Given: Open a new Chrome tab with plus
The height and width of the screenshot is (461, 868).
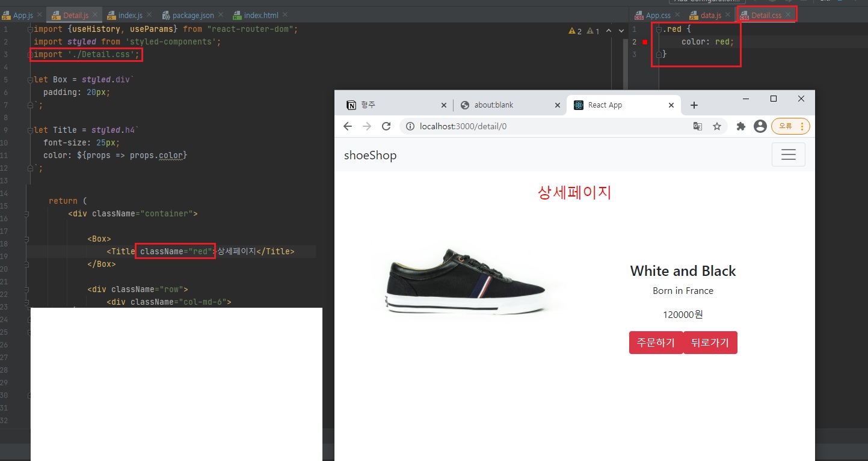Looking at the screenshot, I should tap(694, 105).
